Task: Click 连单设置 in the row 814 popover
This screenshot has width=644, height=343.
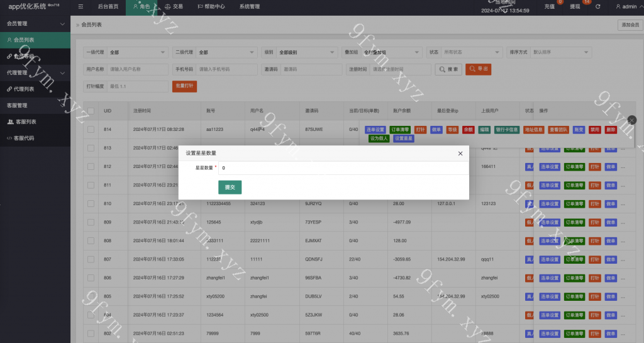Action: pyautogui.click(x=375, y=130)
